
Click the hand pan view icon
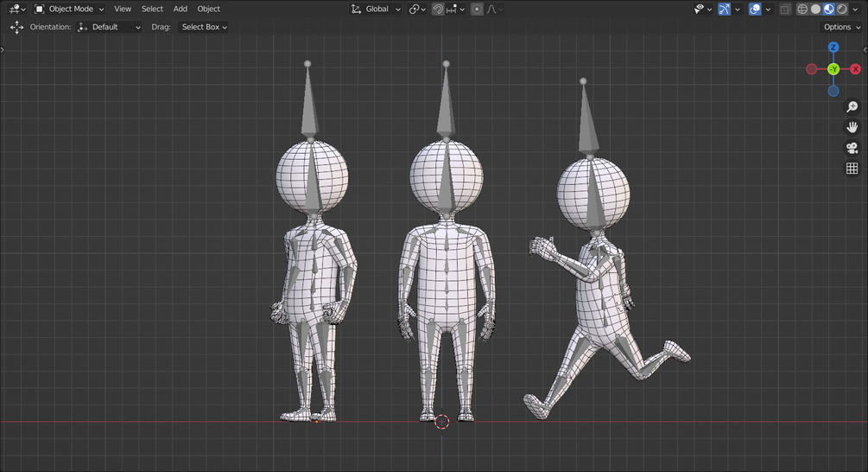[852, 127]
